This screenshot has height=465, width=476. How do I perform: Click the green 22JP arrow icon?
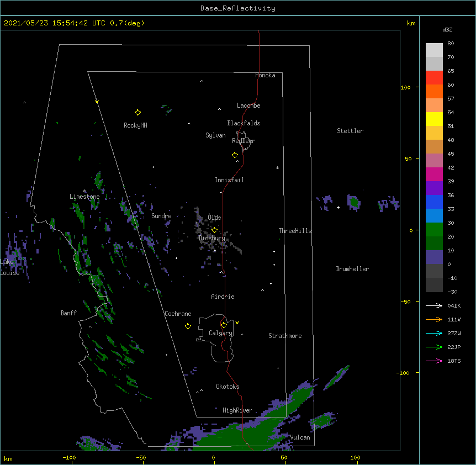pyautogui.click(x=434, y=347)
